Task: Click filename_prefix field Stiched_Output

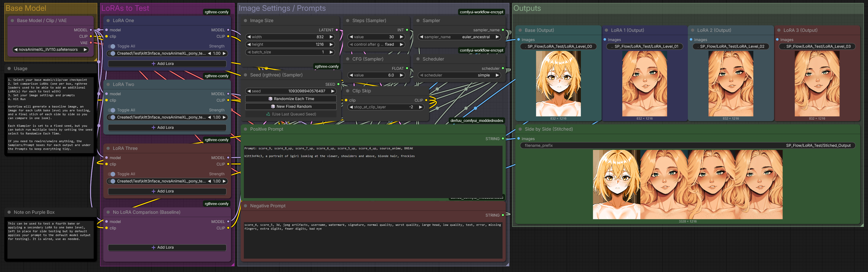Action: point(688,145)
